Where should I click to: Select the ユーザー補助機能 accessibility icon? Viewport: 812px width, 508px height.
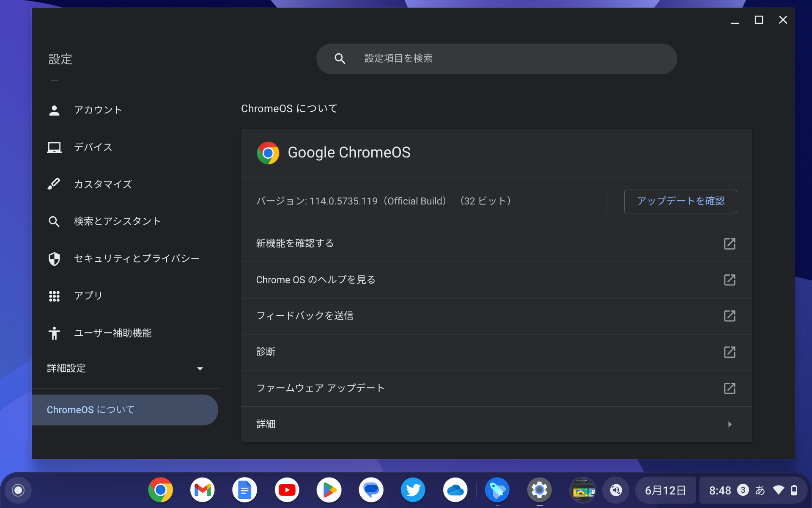(x=54, y=333)
